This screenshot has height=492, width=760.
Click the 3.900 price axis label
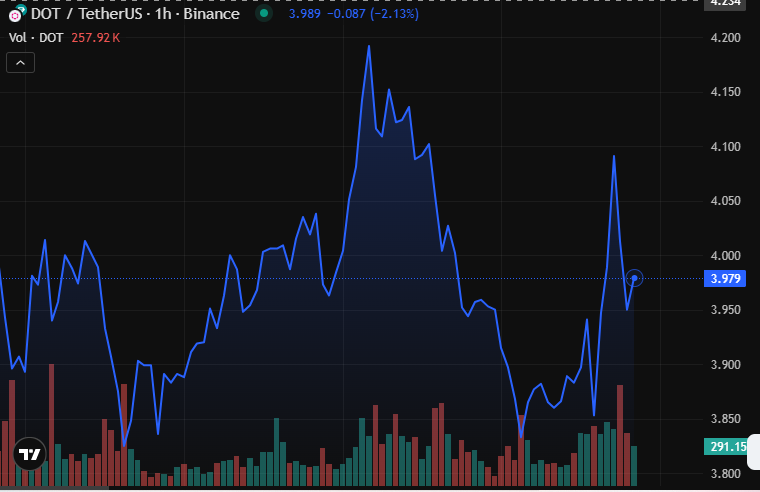tap(725, 365)
